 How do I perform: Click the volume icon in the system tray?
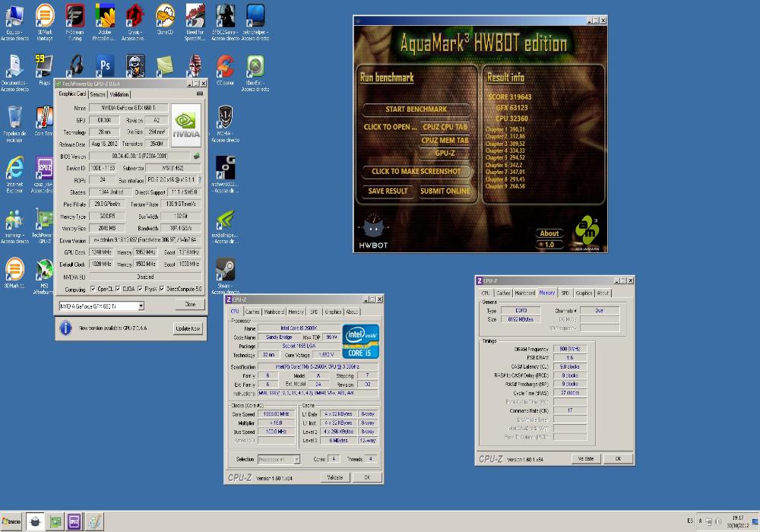[718, 521]
